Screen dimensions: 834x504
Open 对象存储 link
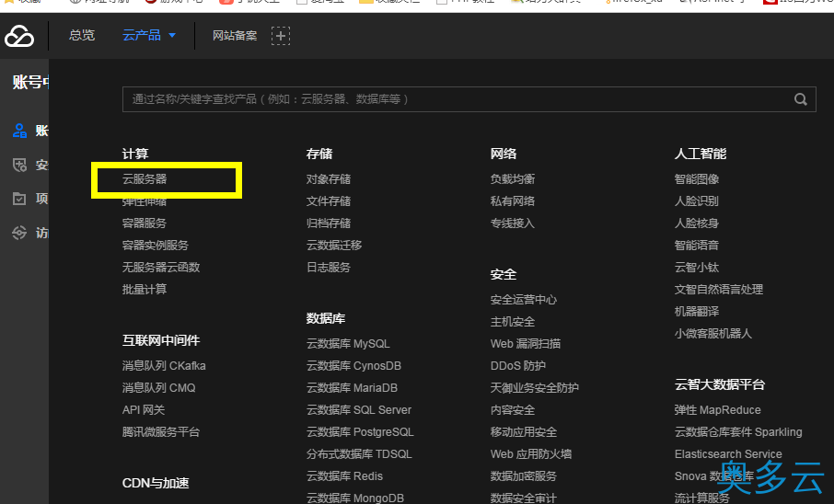tap(329, 179)
